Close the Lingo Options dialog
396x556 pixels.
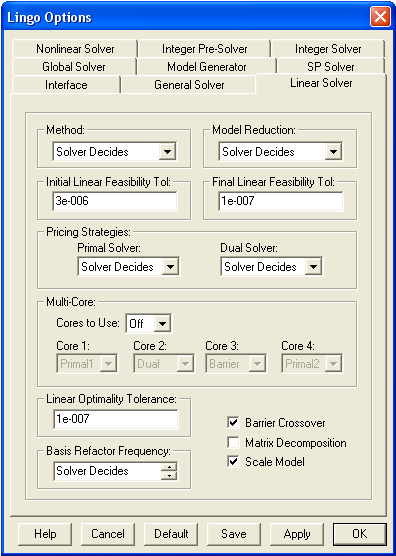tap(380, 17)
